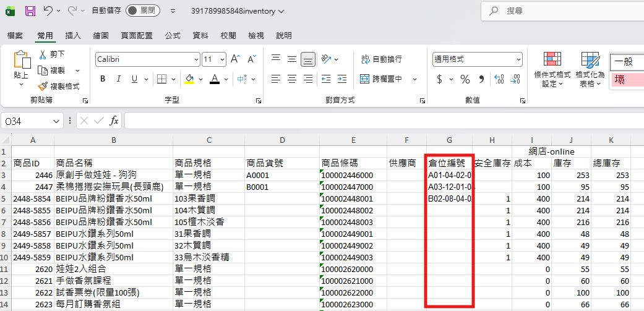Switch to the 公式 Formulas tab
This screenshot has width=644, height=311.
point(173,36)
